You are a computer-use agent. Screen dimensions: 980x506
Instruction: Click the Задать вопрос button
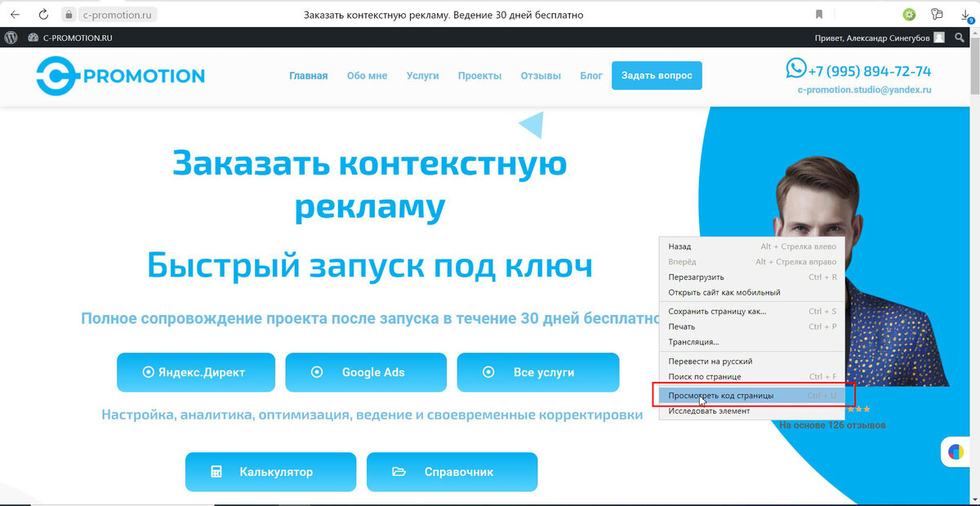(657, 76)
